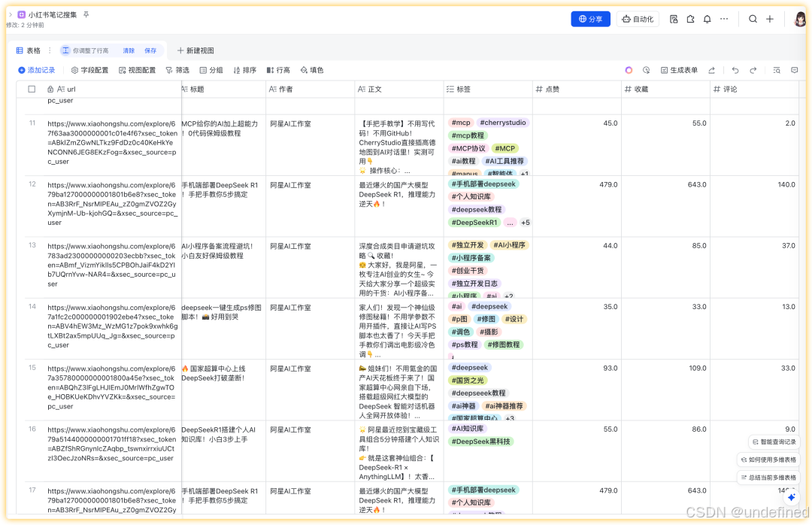Click the 总结当前多维表格 summary button
This screenshot has height=525, width=812.
768,478
